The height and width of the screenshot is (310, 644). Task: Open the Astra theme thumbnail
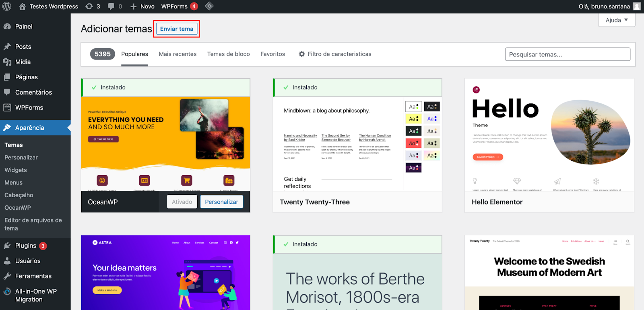165,273
